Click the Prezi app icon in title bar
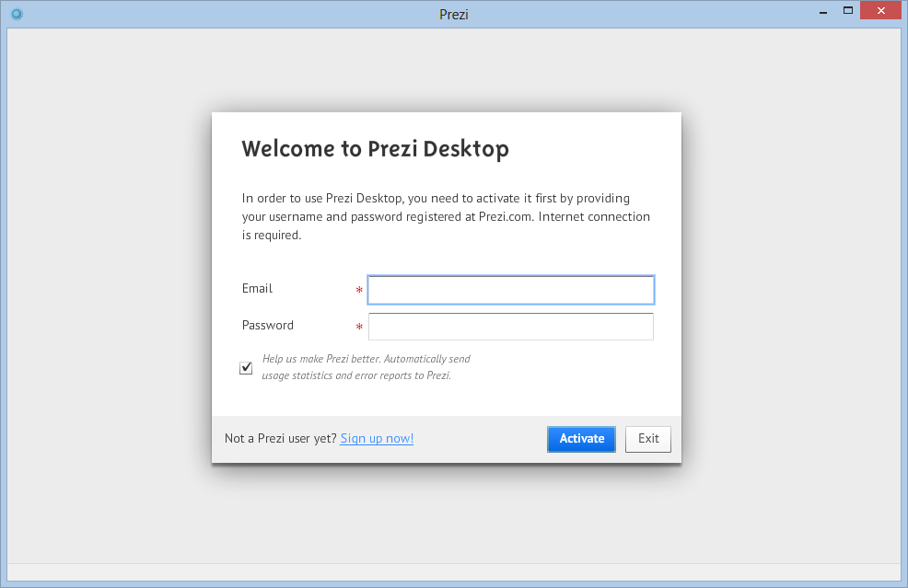This screenshot has height=588, width=908. pos(17,14)
